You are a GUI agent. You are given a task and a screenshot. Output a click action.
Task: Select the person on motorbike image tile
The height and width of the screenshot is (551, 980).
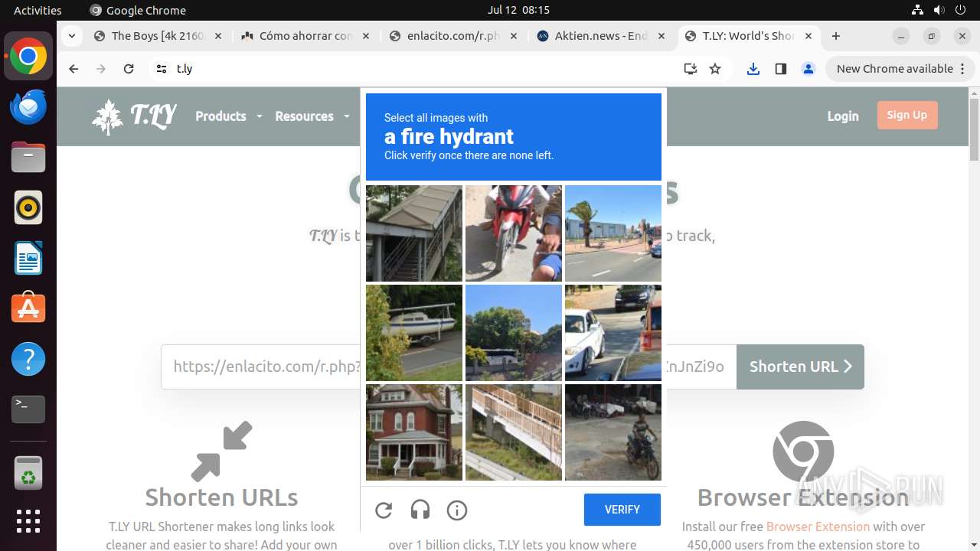(x=613, y=432)
